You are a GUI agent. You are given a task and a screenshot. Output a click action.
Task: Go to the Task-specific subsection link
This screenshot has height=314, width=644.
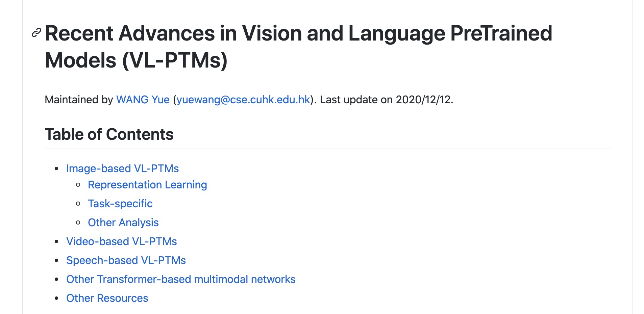coord(120,204)
